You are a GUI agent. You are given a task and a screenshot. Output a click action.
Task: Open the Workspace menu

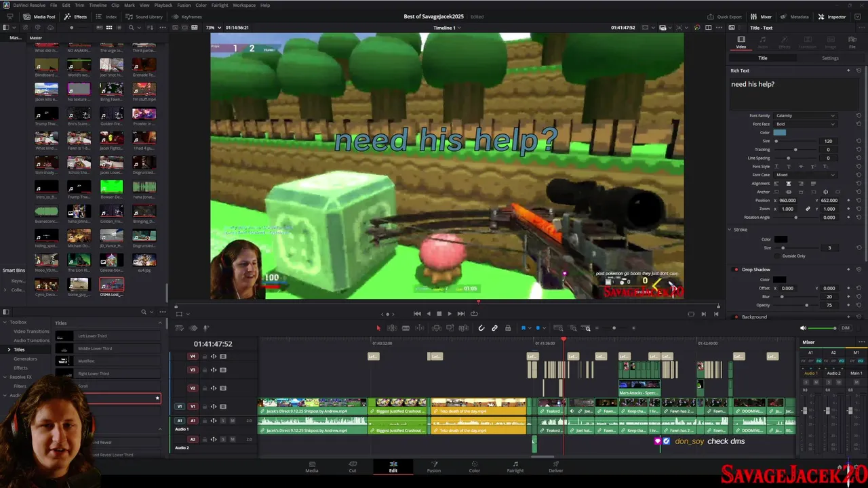pyautogui.click(x=244, y=5)
